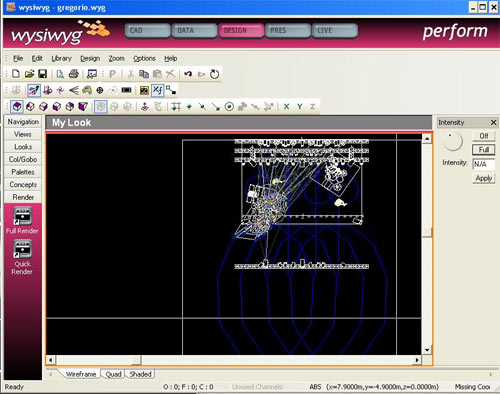The image size is (500, 394).
Task: Click the image picture tool icon
Action: (144, 90)
